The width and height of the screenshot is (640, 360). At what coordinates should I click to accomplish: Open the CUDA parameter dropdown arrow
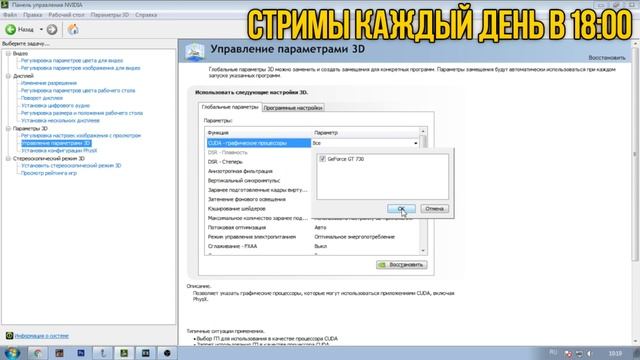click(x=416, y=143)
